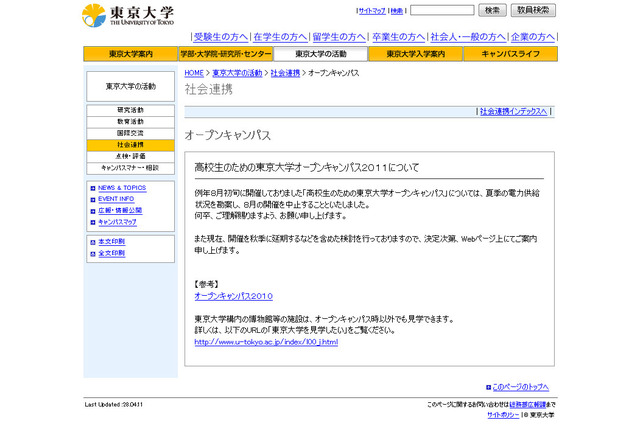This screenshot has width=640, height=426.
Task: Jump to top via このページのトップへ
Action: [x=520, y=387]
